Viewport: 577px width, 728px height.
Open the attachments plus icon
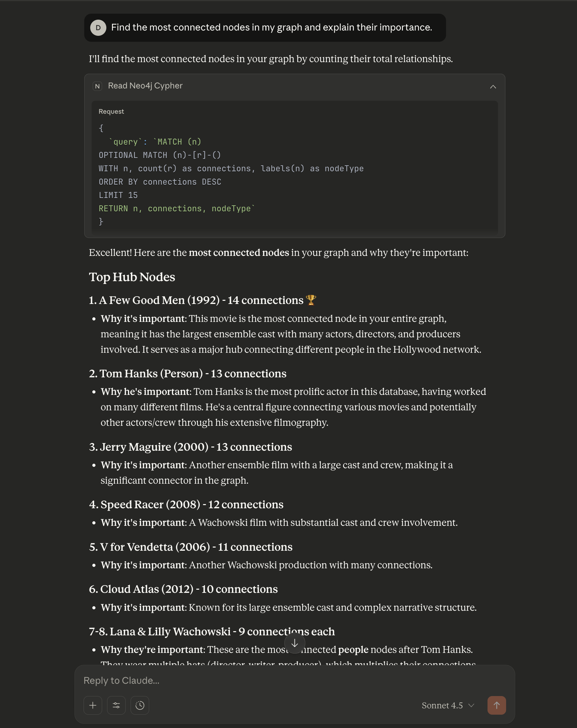point(93,706)
